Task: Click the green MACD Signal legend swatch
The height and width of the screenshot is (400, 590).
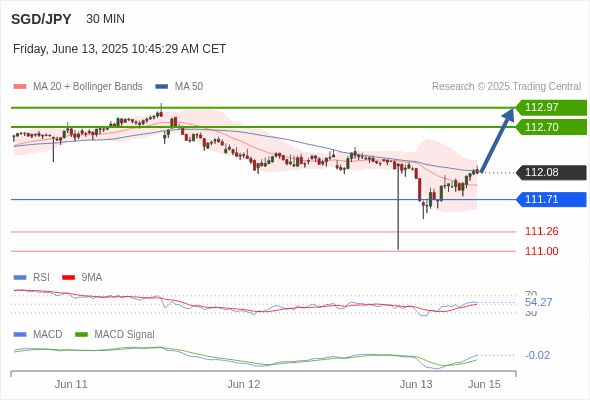Action: [81, 335]
